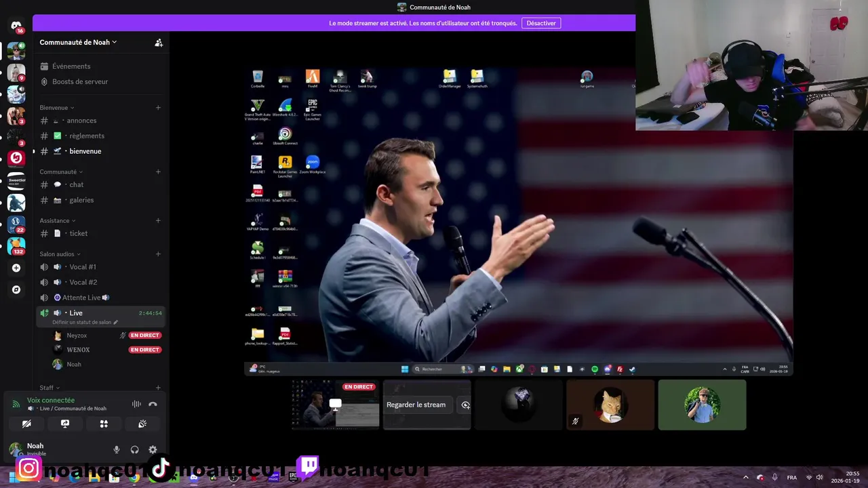Image resolution: width=868 pixels, height=488 pixels.
Task: Open server icon with 132 badge
Action: (x=16, y=245)
